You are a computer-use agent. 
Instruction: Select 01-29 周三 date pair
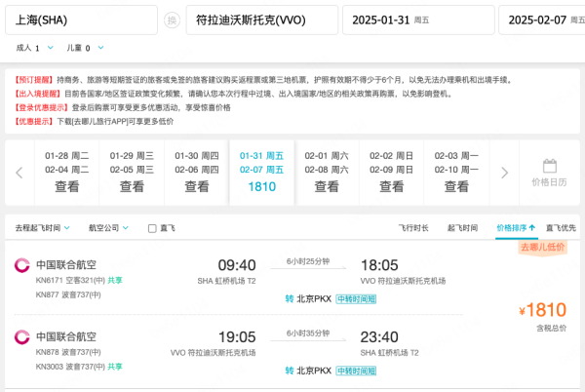[132, 173]
